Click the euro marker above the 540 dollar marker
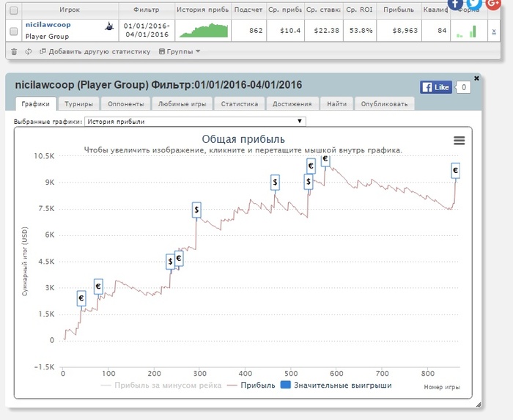Image resolution: width=513 pixels, height=420 pixels. point(311,166)
